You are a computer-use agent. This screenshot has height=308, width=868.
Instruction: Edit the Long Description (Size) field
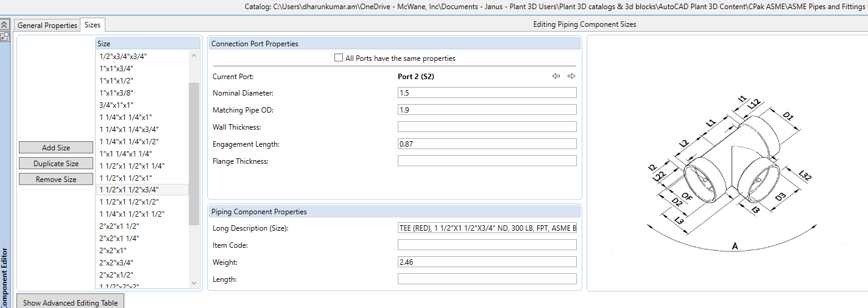487,228
